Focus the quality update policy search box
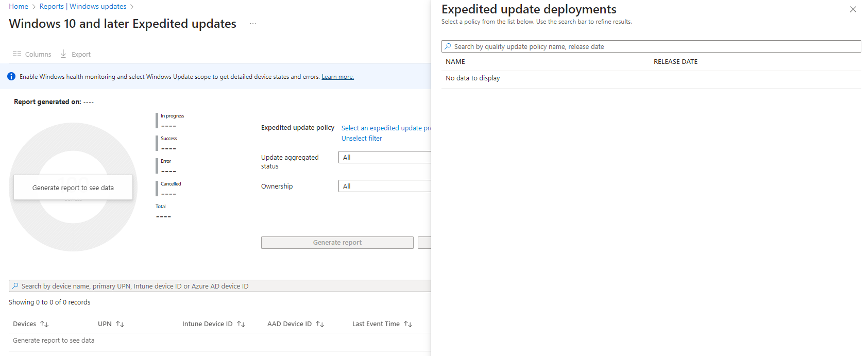The height and width of the screenshot is (356, 868). [x=651, y=46]
